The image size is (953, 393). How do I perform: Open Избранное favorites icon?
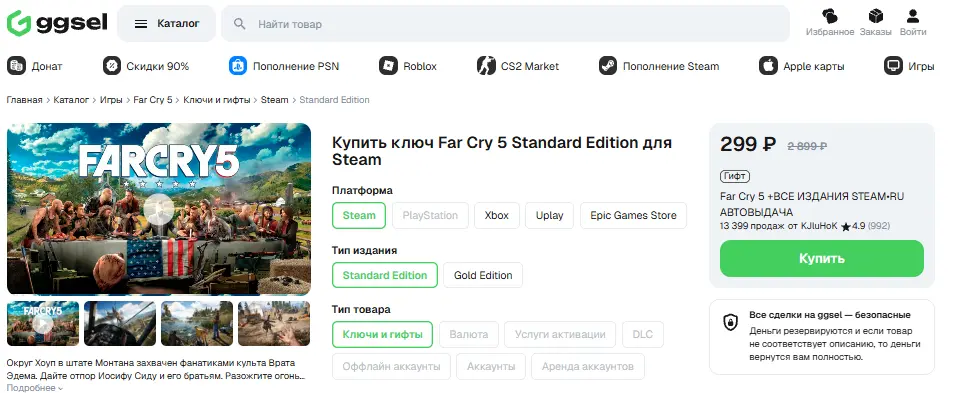(x=830, y=16)
